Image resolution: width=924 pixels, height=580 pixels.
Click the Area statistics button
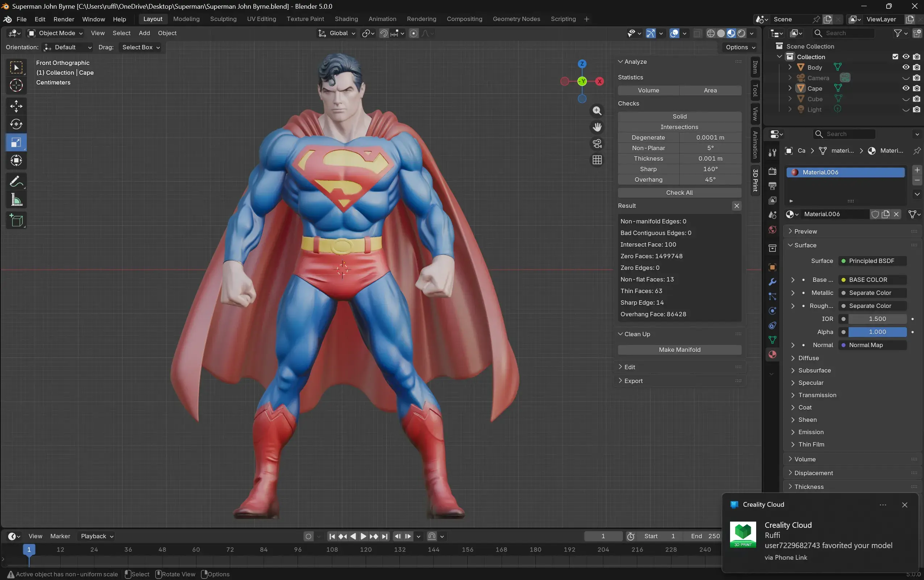click(710, 91)
